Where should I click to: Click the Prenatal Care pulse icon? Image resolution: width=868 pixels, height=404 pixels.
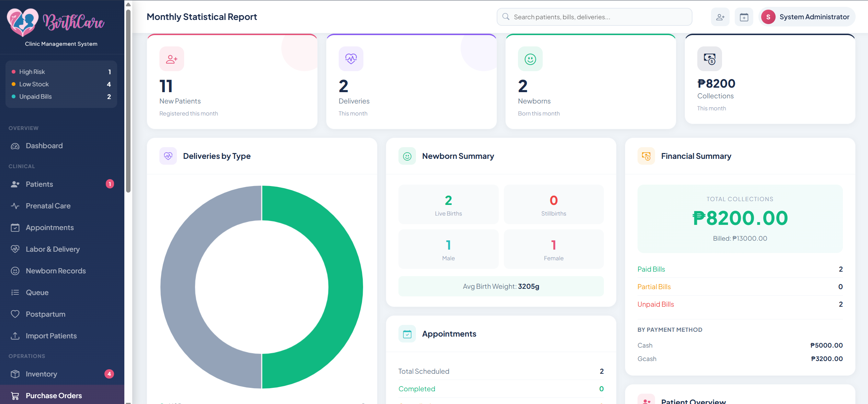(x=15, y=206)
